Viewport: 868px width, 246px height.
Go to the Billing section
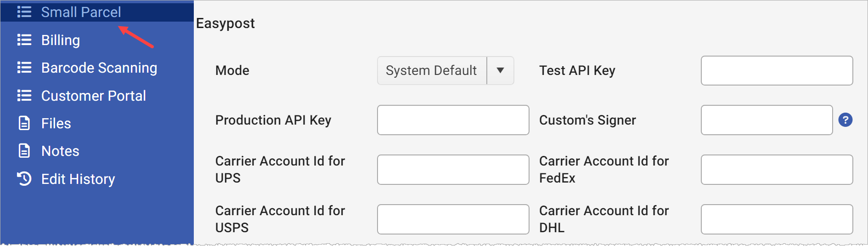(x=61, y=40)
